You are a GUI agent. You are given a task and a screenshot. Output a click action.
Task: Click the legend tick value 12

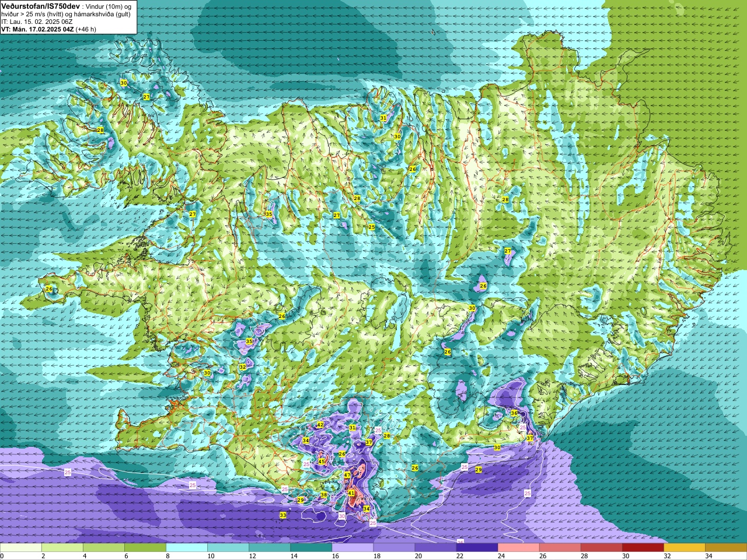click(252, 556)
